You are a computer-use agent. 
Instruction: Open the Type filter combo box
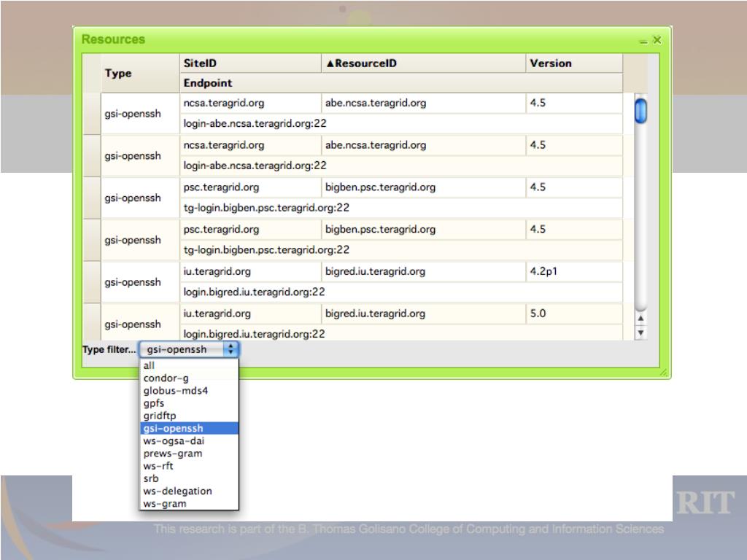point(189,349)
